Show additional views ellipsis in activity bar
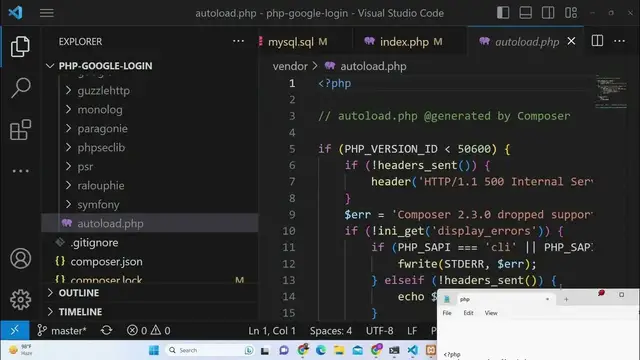 pyautogui.click(x=20, y=171)
